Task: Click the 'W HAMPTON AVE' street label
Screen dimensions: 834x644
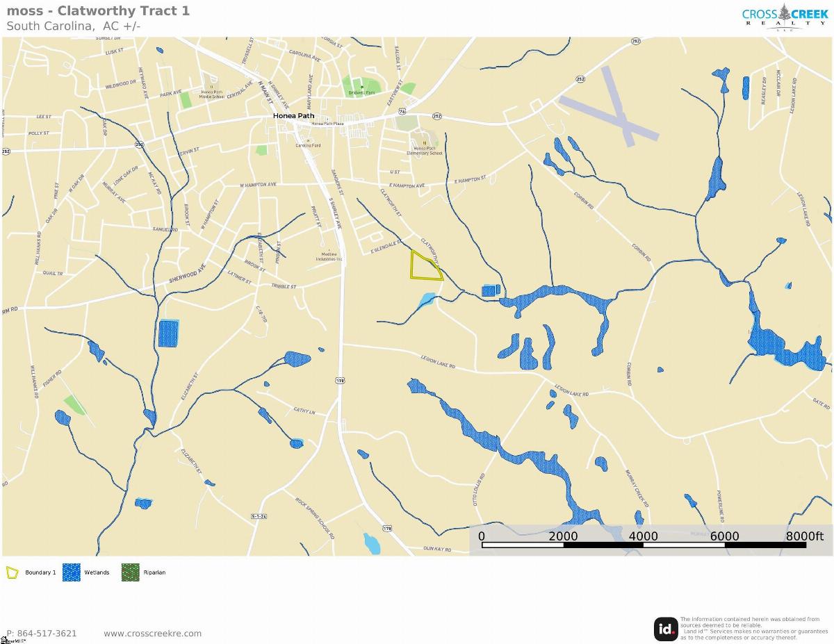Action: 258,185
